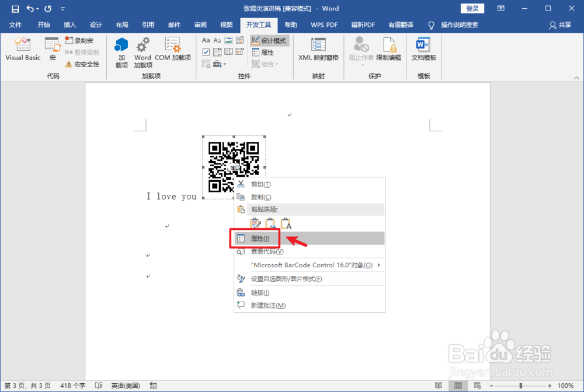Viewport: 584px width, 392px height.
Task: Zoom out with the minus button
Action: 491,386
